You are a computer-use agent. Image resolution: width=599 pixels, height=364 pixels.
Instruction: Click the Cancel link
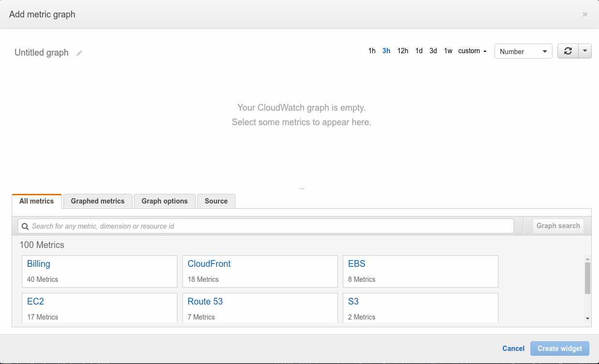click(513, 349)
